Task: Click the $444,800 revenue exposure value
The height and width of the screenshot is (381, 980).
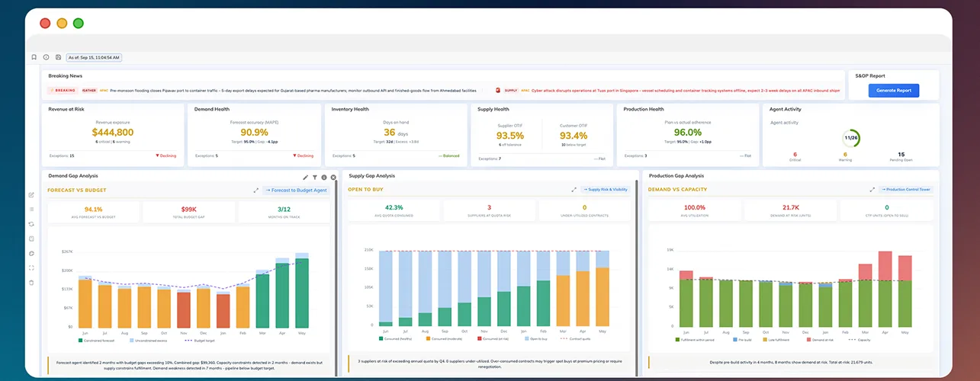Action: (113, 132)
